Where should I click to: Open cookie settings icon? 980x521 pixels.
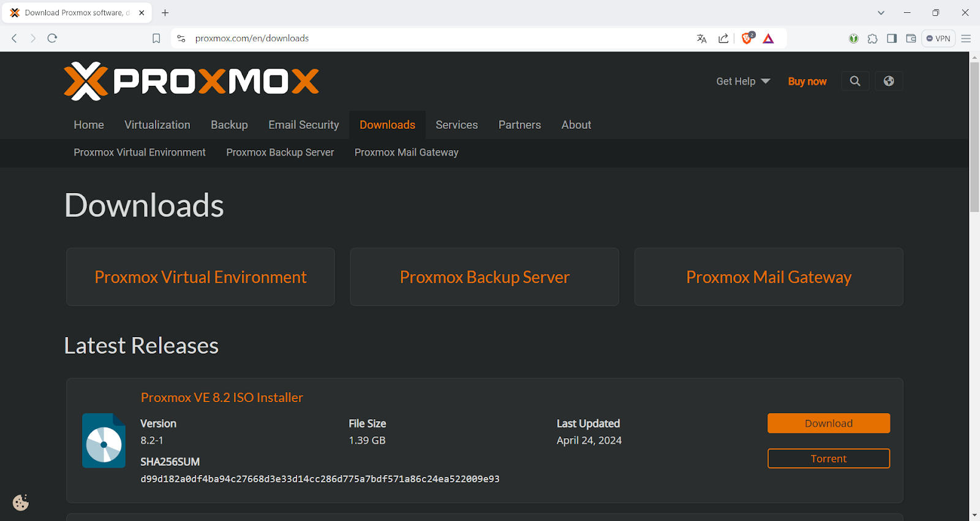(x=21, y=503)
